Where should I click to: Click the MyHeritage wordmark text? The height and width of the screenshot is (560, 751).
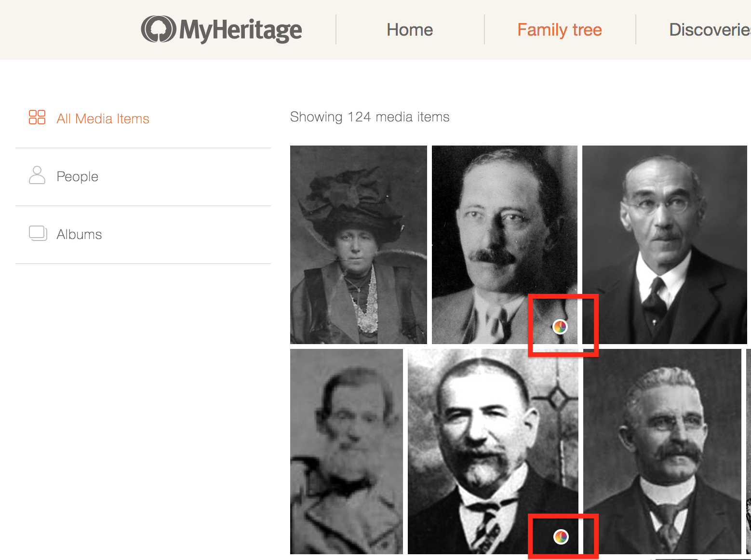(x=241, y=30)
